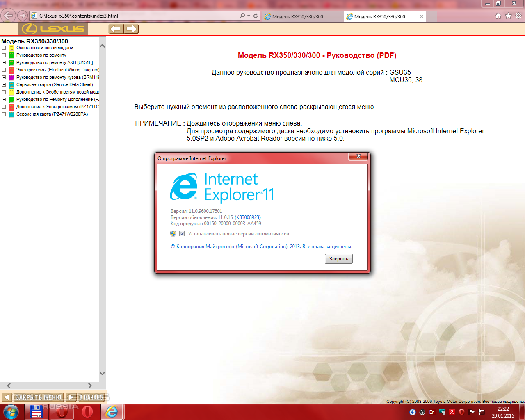Expand the Особенности новой модели node
525x420 pixels.
point(4,48)
